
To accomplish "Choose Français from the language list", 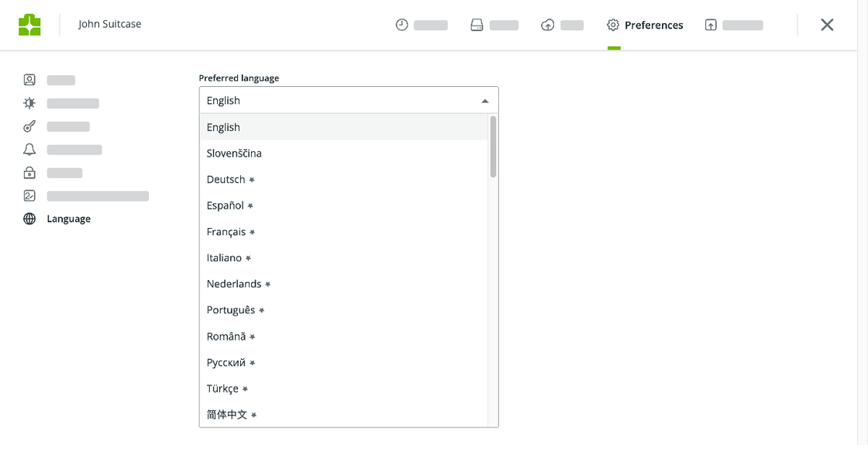I will pos(226,232).
